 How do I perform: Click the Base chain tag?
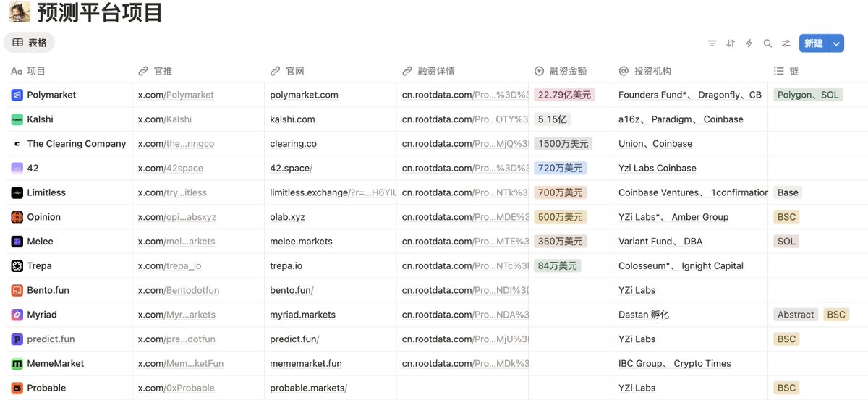(x=788, y=192)
